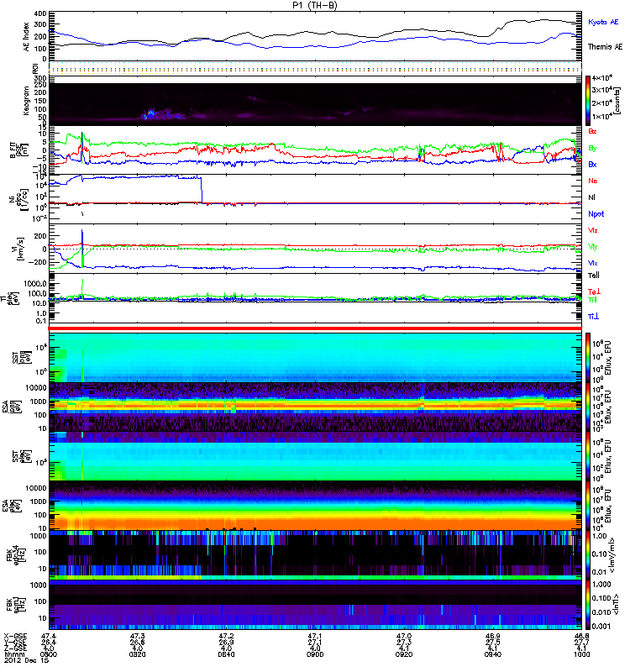Click the Kyoto AE legend label

(603, 20)
